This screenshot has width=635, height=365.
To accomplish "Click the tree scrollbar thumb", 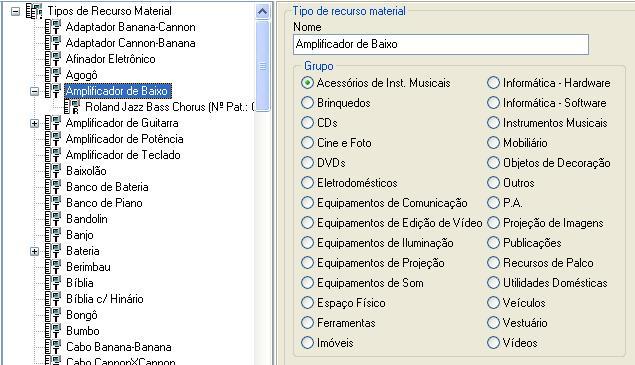I will 262,66.
